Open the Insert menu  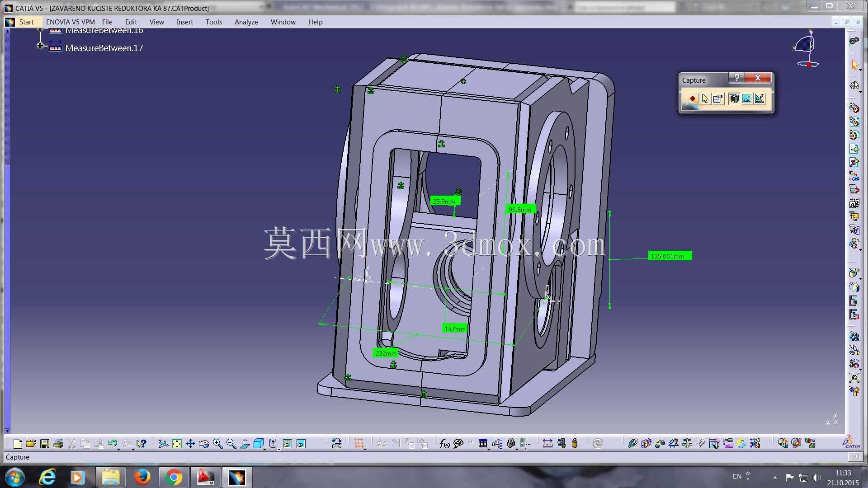pyautogui.click(x=184, y=22)
